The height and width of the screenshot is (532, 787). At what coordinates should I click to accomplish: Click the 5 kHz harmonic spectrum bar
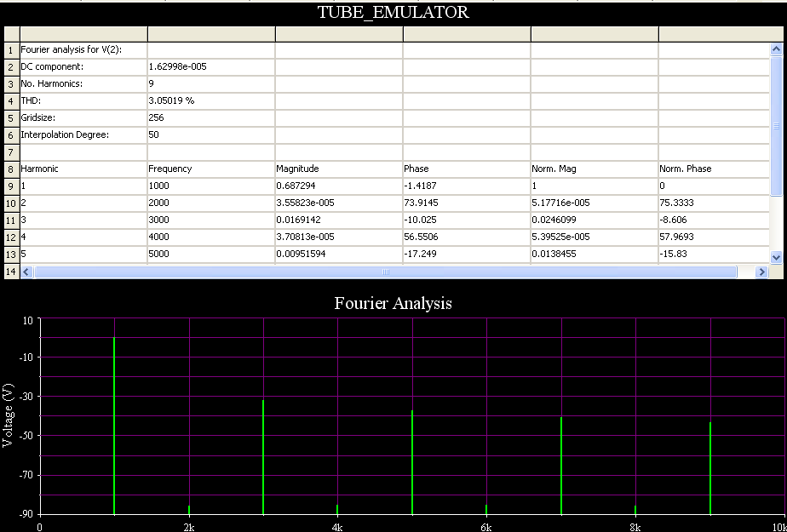pos(412,462)
